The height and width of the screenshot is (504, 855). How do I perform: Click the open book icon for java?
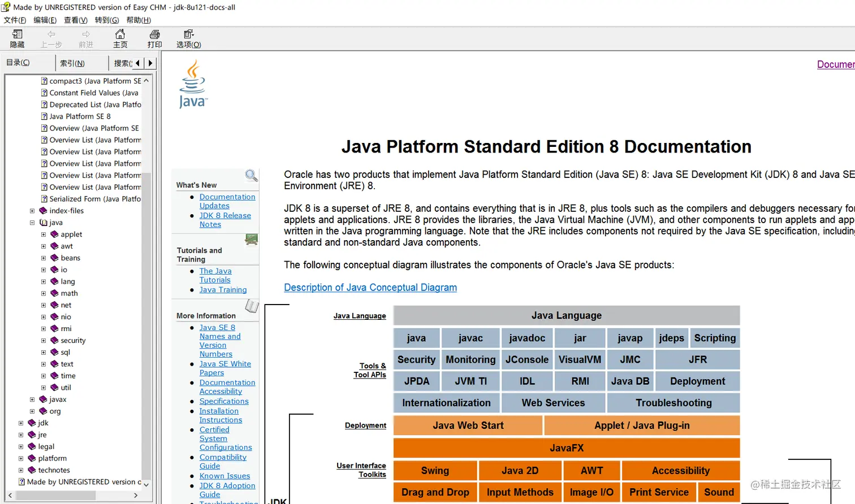point(44,223)
